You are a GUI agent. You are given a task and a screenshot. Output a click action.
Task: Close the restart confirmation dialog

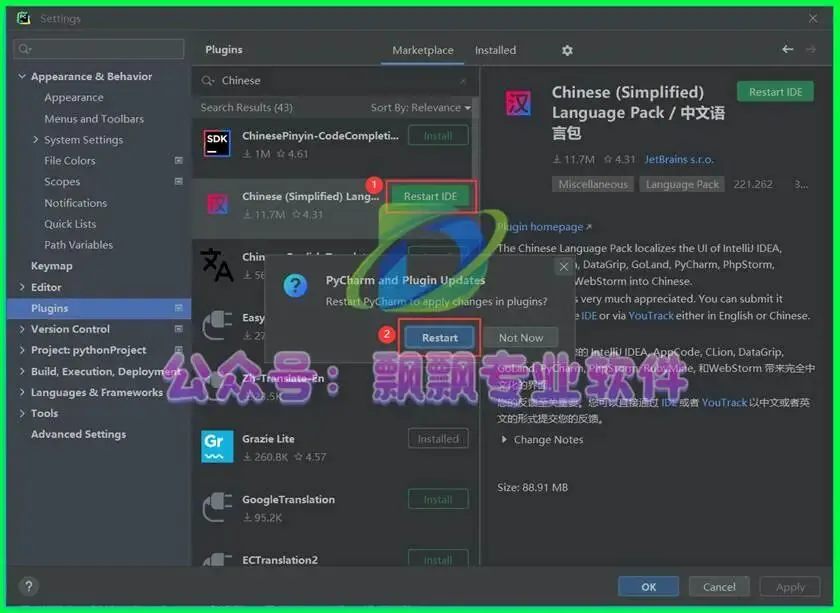pyautogui.click(x=564, y=266)
